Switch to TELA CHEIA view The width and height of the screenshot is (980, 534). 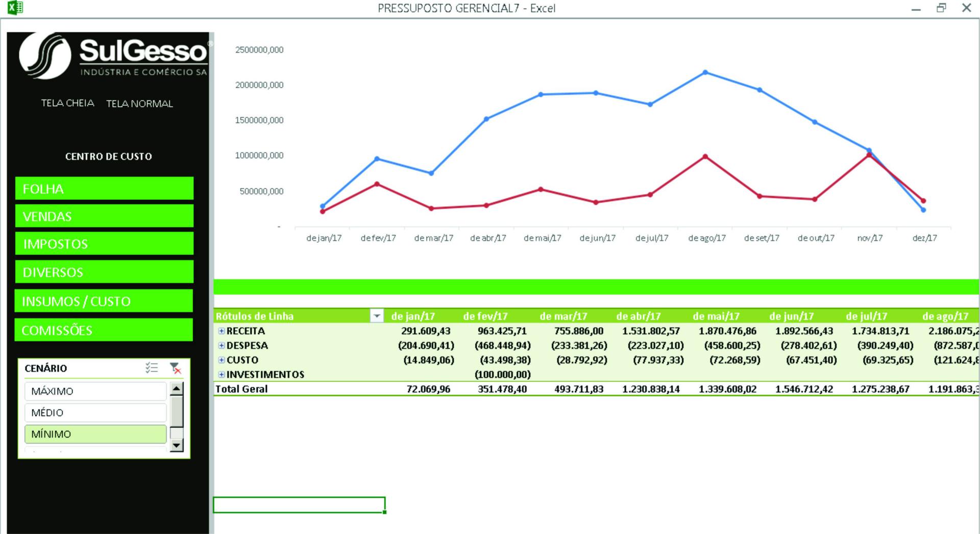(67, 103)
